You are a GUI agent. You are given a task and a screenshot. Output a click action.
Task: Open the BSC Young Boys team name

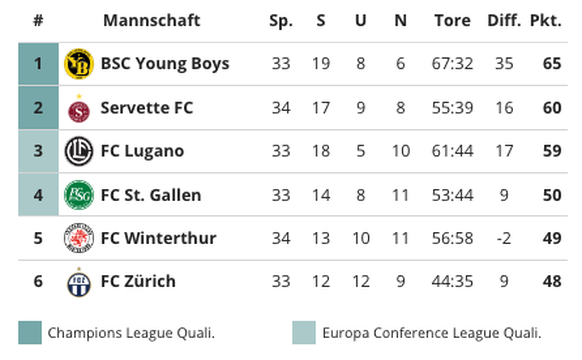coord(165,63)
